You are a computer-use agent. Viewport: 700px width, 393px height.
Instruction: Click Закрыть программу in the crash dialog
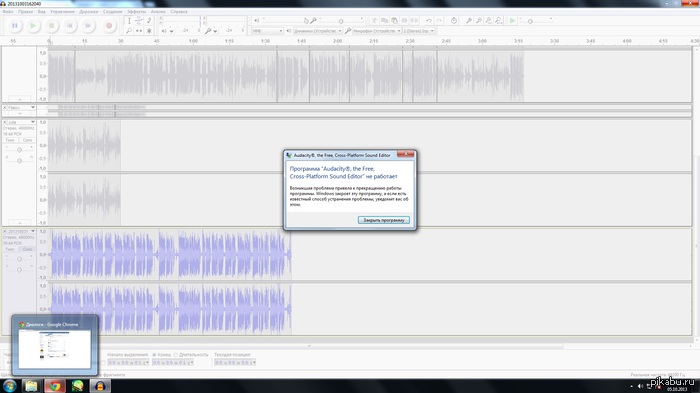tap(383, 220)
